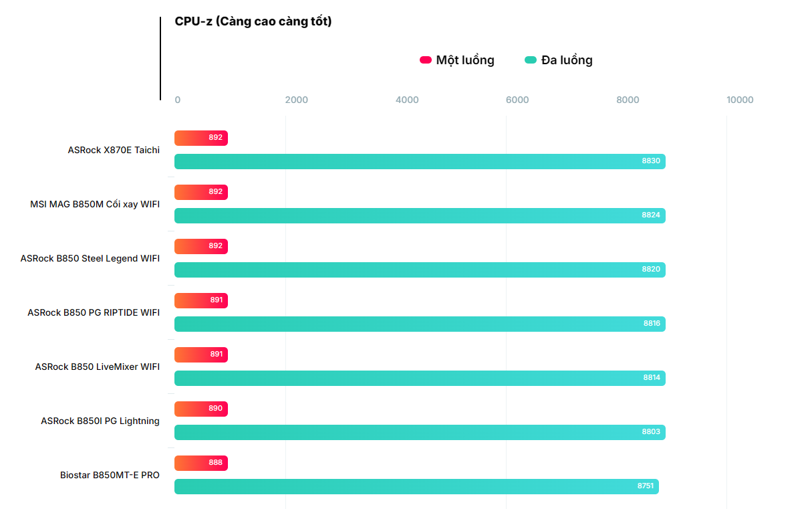Click the CPU-z chart title
Screen dimensions: 812x509
[x=253, y=21]
